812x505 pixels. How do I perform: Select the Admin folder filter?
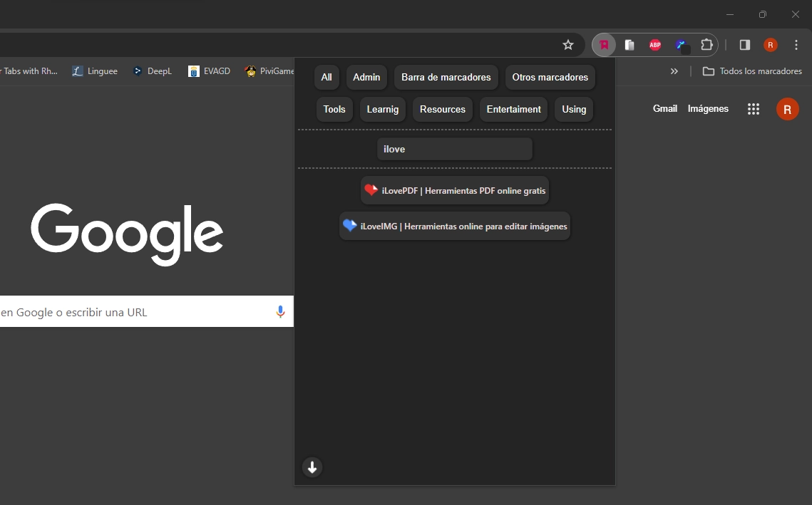coord(366,77)
